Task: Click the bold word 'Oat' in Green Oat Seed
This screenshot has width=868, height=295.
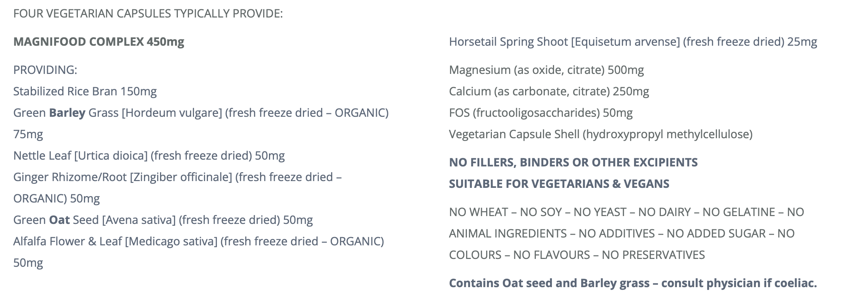Action: pyautogui.click(x=59, y=220)
